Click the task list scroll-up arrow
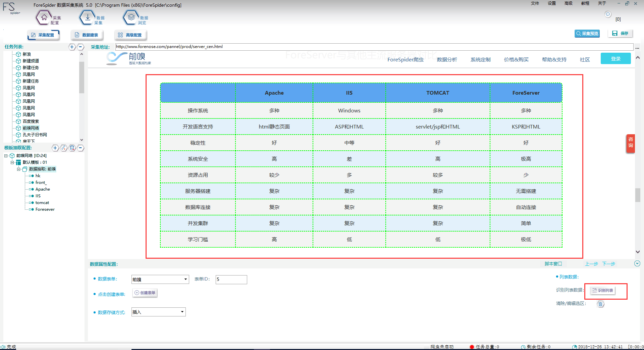The width and height of the screenshot is (644, 350). click(82, 54)
